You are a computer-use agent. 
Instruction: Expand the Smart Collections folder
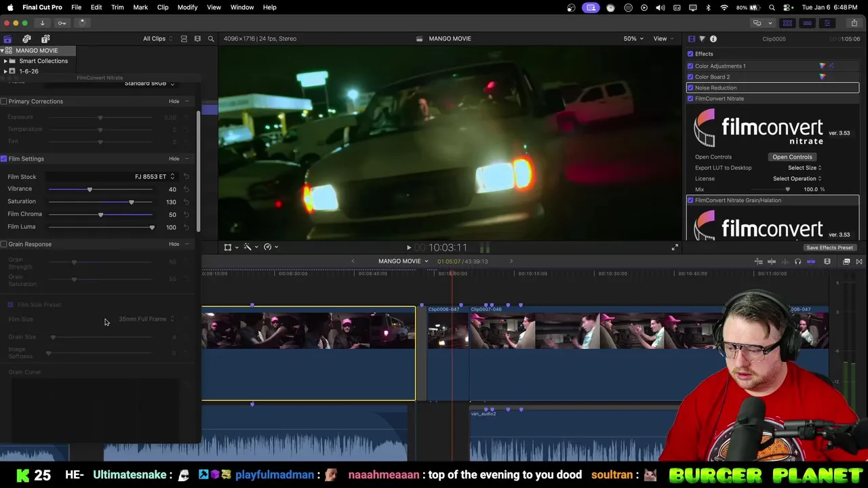[x=5, y=61]
